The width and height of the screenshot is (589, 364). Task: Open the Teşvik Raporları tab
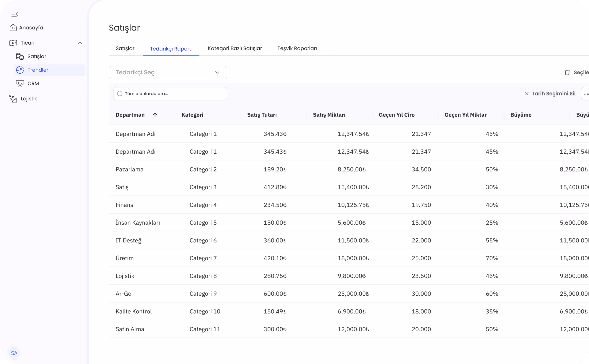coord(297,48)
